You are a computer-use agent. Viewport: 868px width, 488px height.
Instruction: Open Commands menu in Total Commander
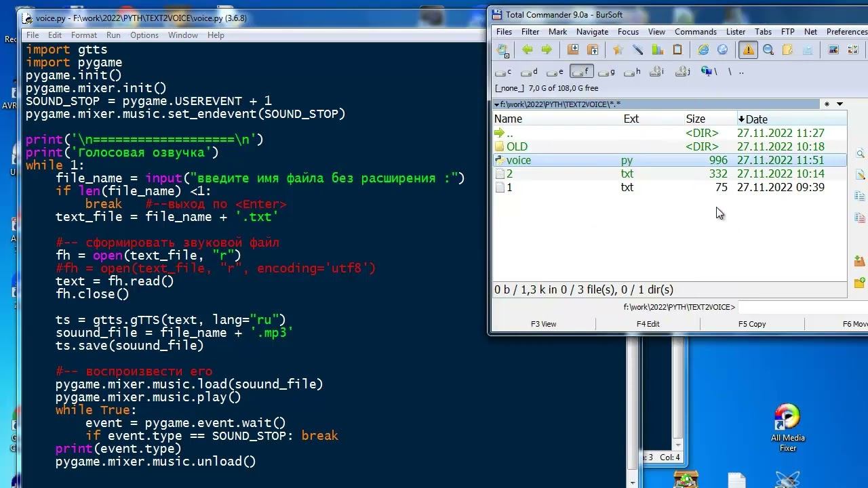pyautogui.click(x=696, y=32)
